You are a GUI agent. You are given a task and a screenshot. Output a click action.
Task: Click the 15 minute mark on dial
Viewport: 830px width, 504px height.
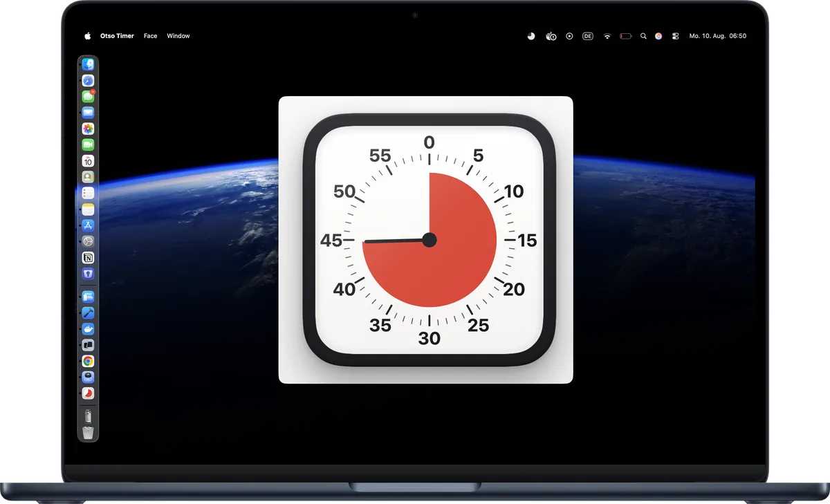pos(527,241)
